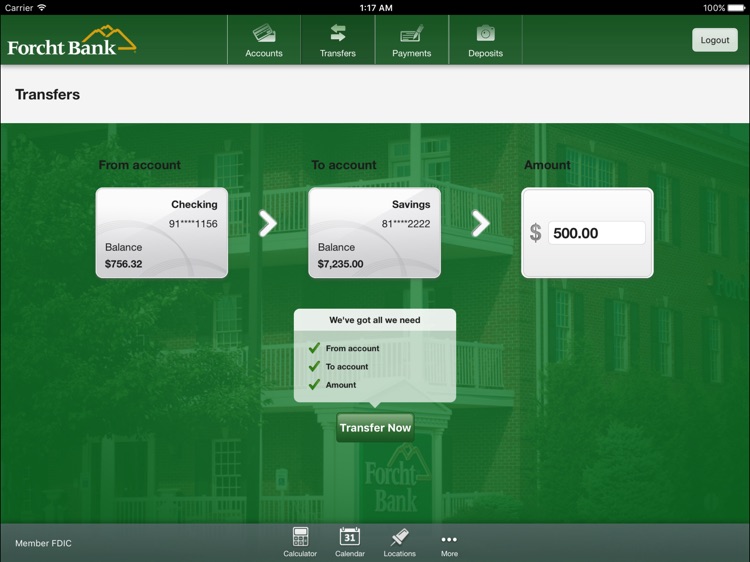Screen dimensions: 750x562
Task: Click the From account checkmark item
Action: pos(344,348)
